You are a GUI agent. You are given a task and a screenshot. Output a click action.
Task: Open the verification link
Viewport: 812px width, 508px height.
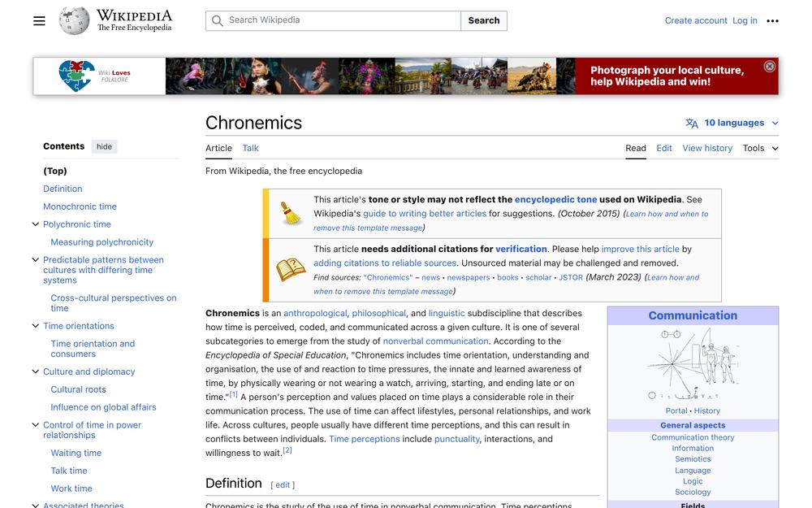[x=521, y=250]
